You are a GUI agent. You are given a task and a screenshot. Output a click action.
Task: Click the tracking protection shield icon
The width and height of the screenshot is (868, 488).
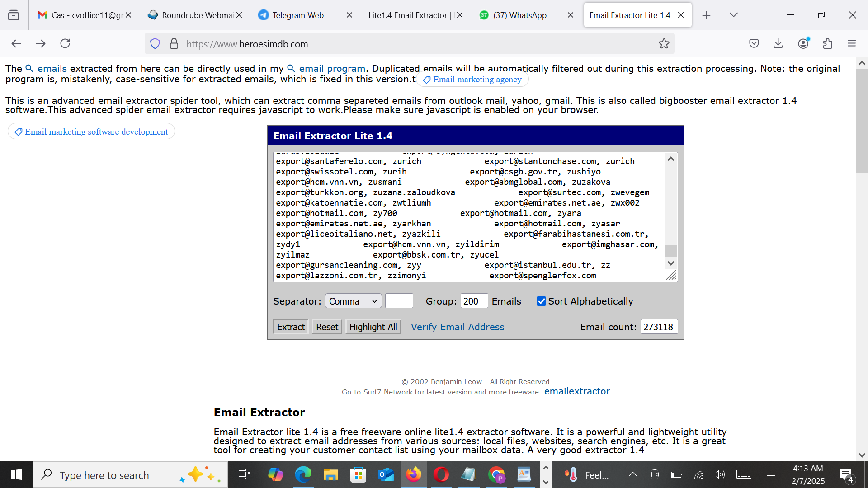pyautogui.click(x=155, y=43)
